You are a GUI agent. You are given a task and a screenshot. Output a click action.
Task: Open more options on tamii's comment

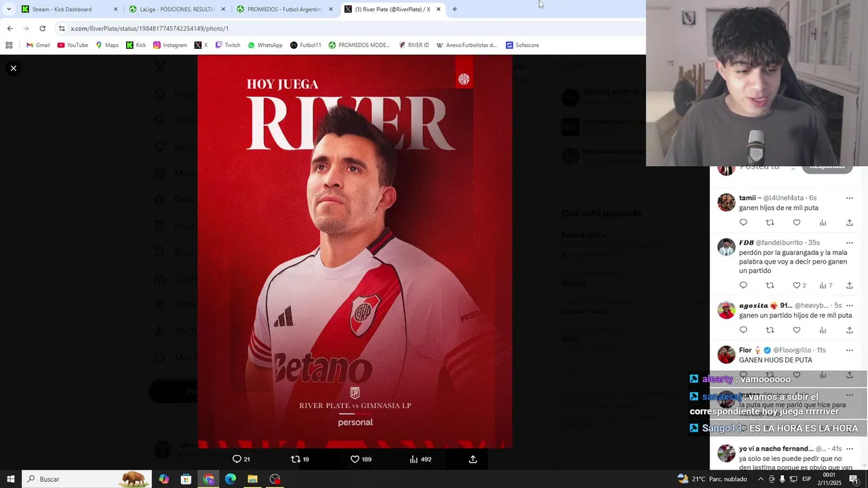click(x=849, y=198)
